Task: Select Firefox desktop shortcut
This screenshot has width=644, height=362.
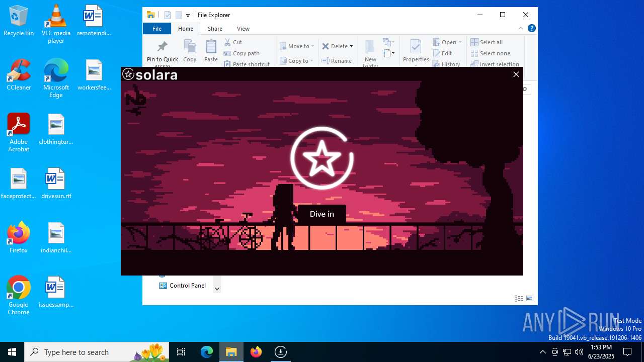Action: 19,238
